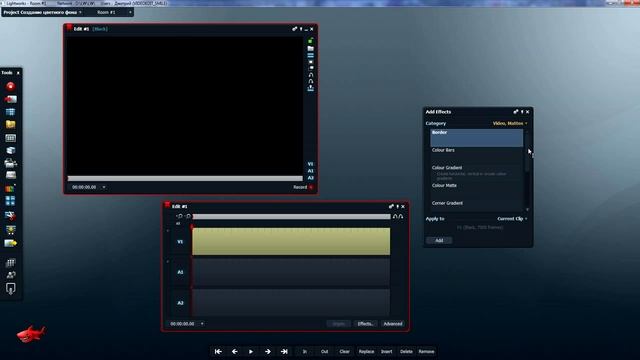Click the timeline's grey overview bar
Screen dimensions: 640x360
click(291, 217)
